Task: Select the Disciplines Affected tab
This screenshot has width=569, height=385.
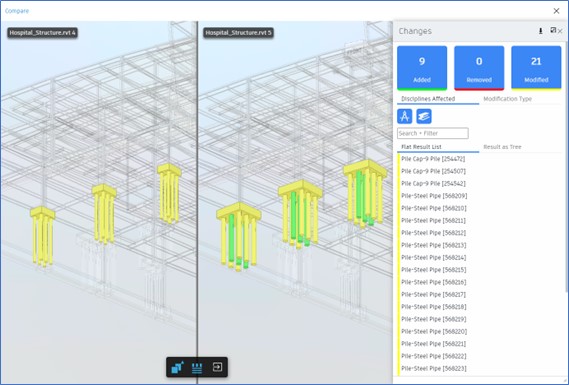Action: (428, 99)
